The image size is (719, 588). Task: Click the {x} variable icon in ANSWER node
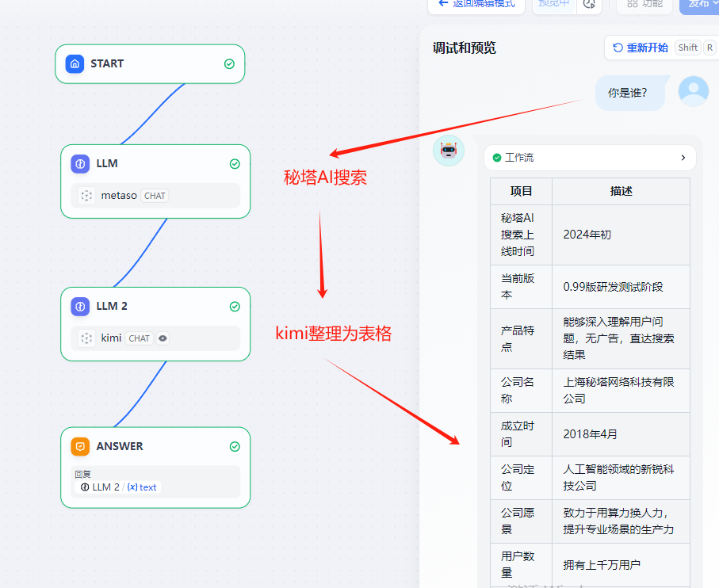132,487
